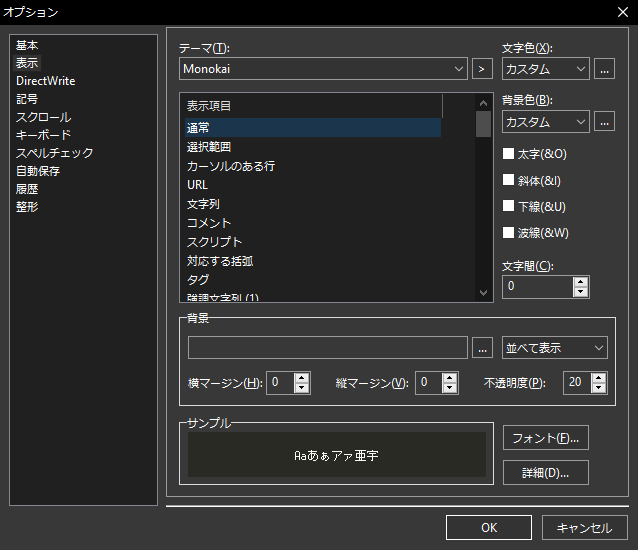Screen dimensions: 638x550
Task: Open the text color picker ellipsis button
Action: (x=604, y=69)
